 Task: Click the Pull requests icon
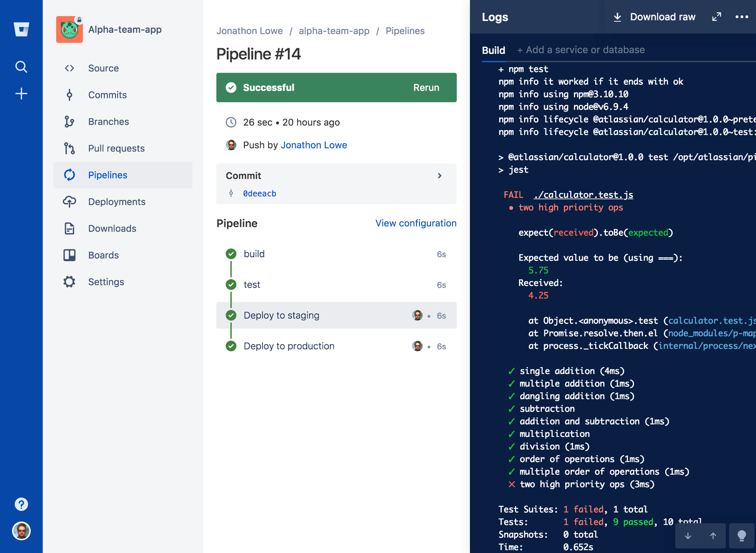click(69, 148)
